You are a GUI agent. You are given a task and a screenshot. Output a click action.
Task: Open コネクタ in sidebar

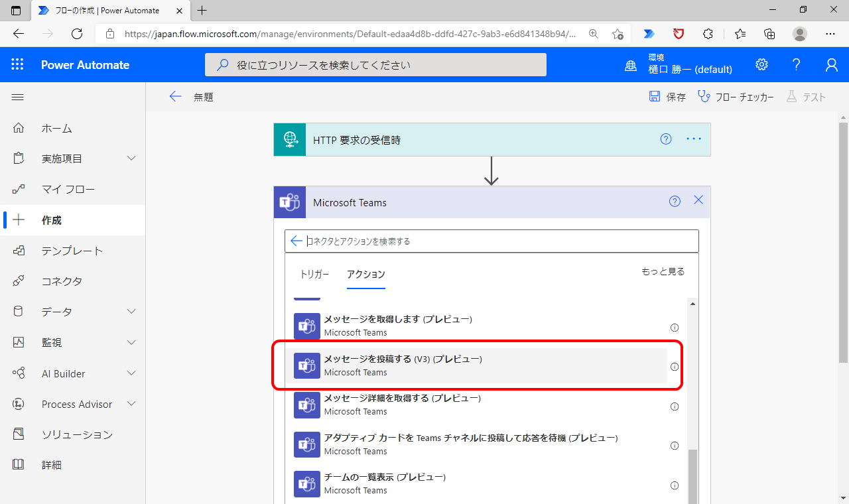click(73, 281)
